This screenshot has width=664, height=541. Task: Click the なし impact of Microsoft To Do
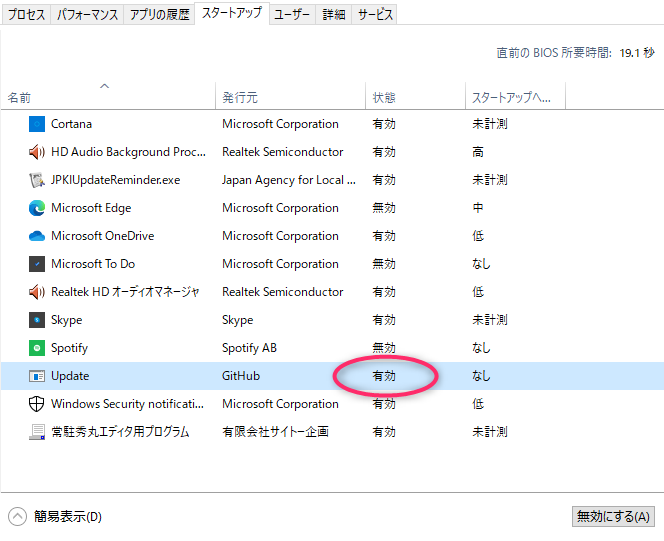coord(481,264)
